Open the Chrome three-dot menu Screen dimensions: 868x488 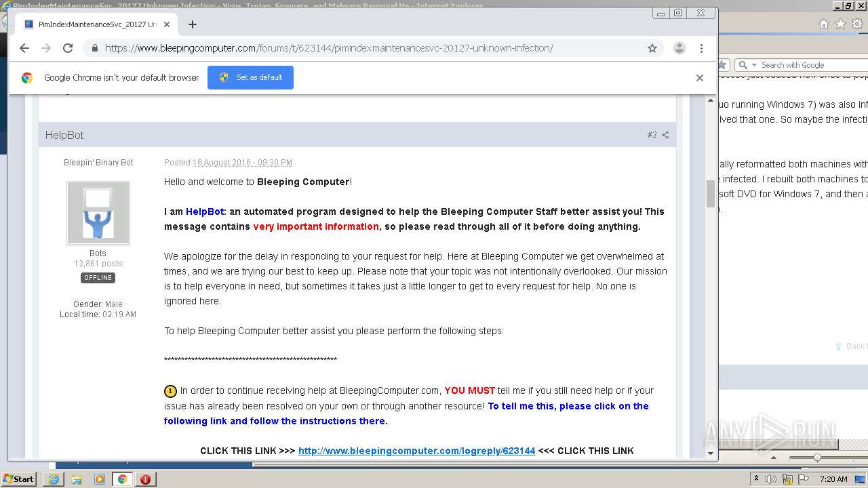(701, 48)
